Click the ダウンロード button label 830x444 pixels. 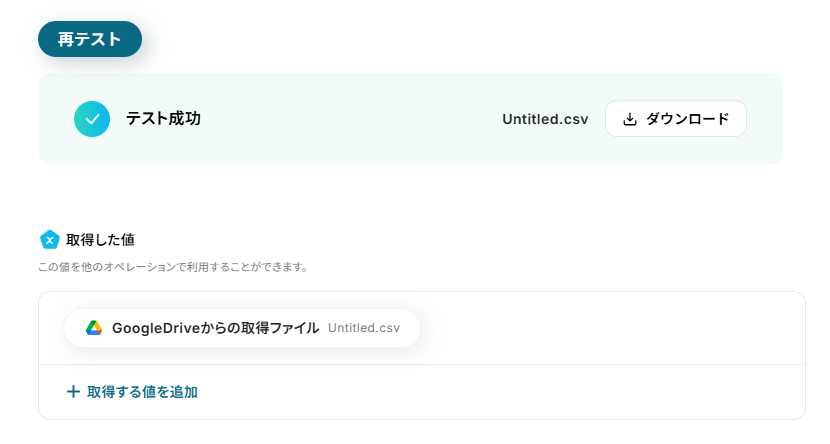(x=688, y=119)
